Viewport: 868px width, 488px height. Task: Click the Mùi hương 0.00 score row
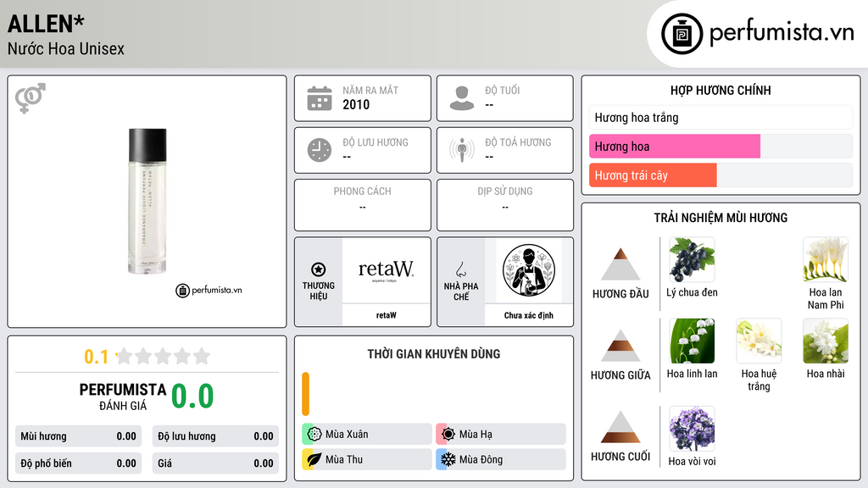[x=78, y=436]
